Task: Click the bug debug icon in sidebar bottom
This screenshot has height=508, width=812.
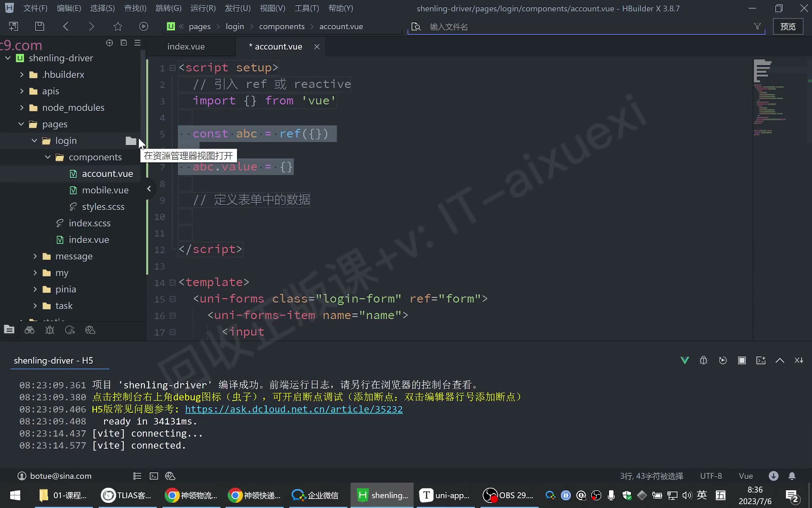Action: (x=50, y=330)
